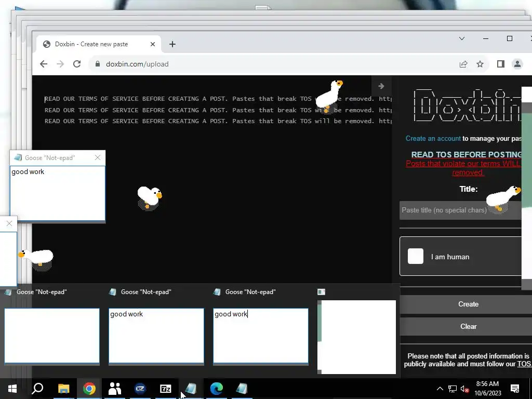Open the network status tray icon
This screenshot has height=399, width=532.
(x=453, y=389)
